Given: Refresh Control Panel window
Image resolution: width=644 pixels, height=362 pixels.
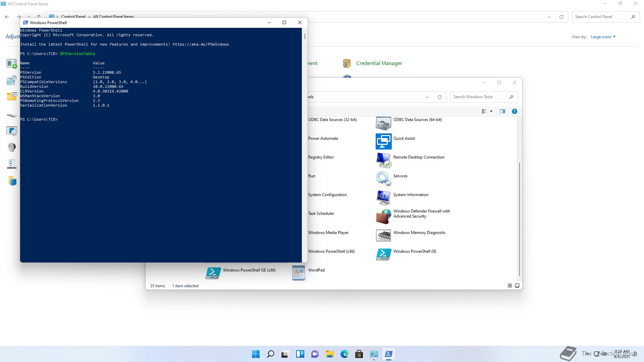Looking at the screenshot, I should click(561, 17).
